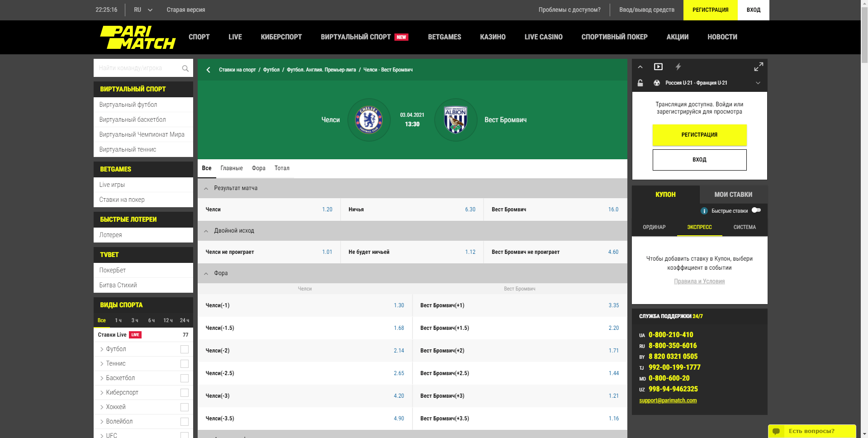Viewport: 868px width, 438px height.
Task: Open Проблемы с доступом? link
Action: click(569, 10)
